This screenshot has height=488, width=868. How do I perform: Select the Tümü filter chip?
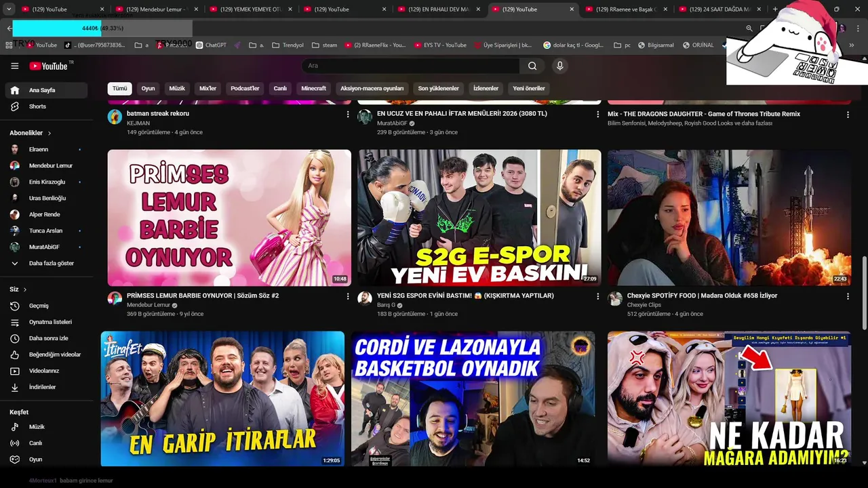(x=119, y=89)
